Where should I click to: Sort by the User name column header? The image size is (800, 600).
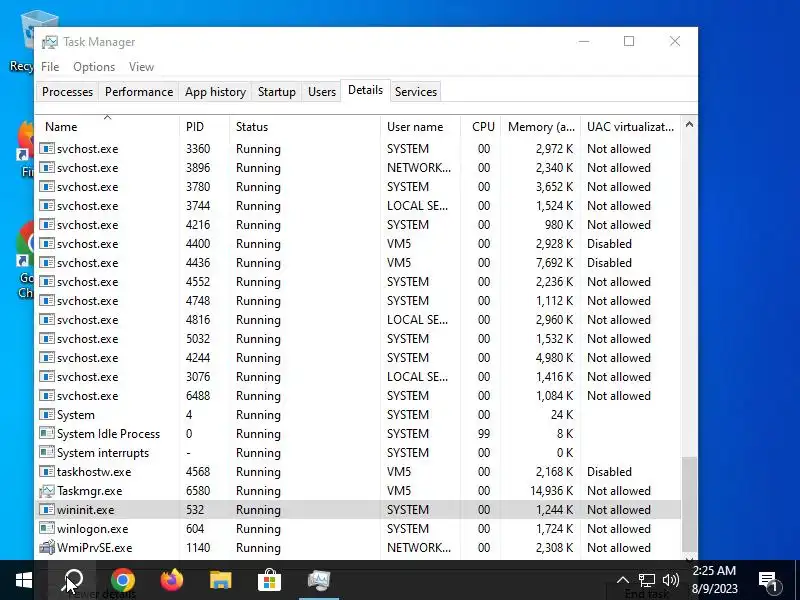click(420, 127)
